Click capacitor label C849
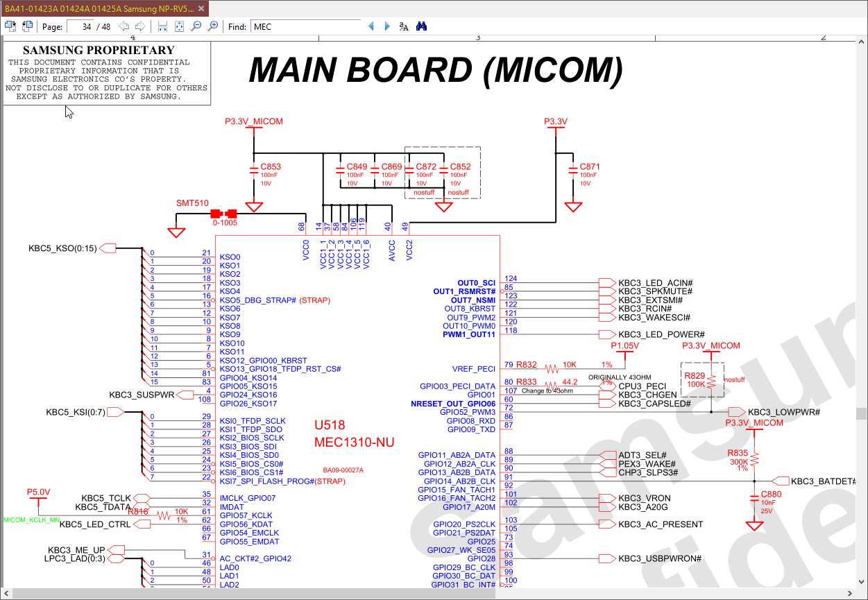 pos(357,167)
